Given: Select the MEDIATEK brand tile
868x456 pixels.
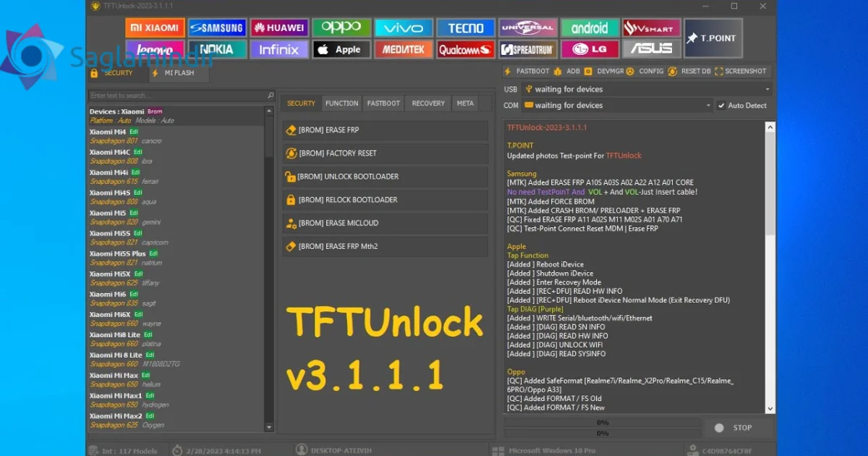Looking at the screenshot, I should [404, 49].
